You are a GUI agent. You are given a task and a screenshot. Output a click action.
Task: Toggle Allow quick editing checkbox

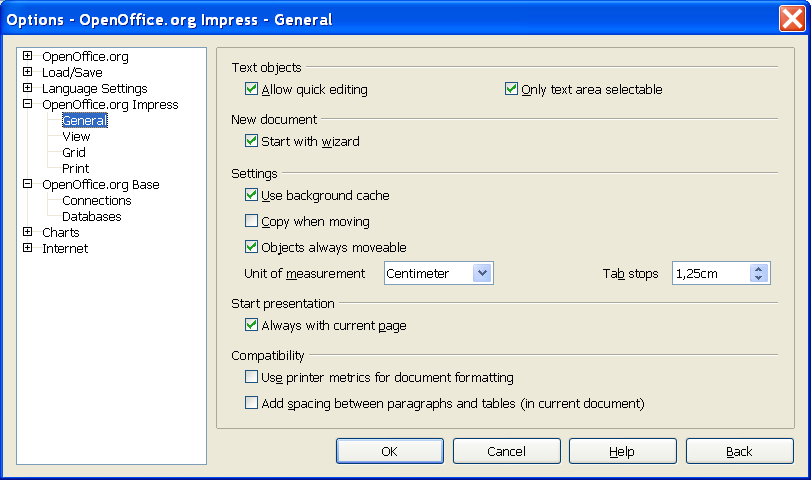coord(251,89)
